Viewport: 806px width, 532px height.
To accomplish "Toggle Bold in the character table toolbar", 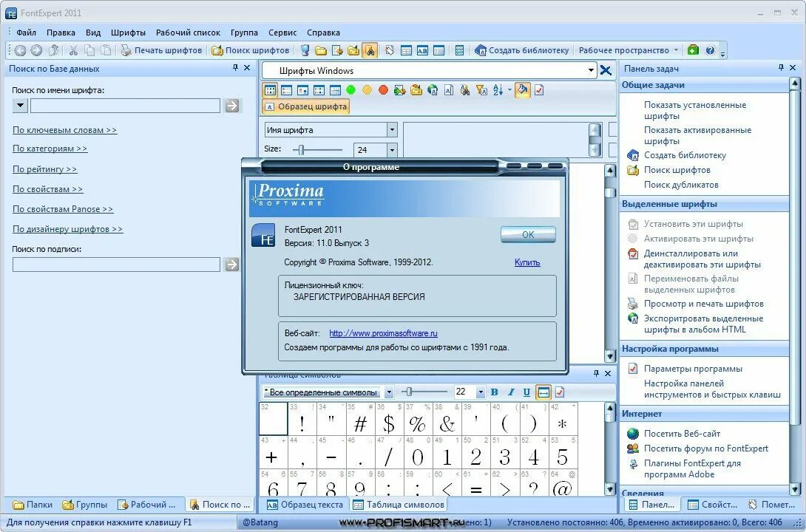I will coord(495,392).
